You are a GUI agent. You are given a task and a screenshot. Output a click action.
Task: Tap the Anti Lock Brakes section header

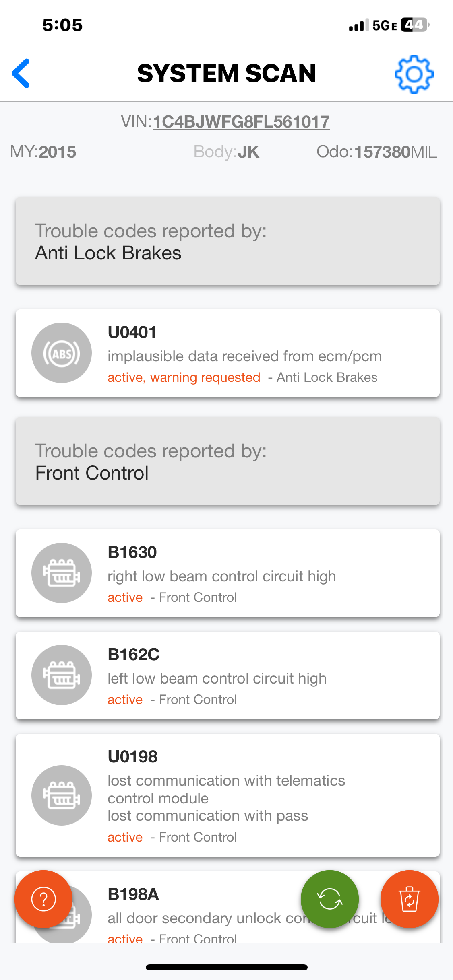228,241
